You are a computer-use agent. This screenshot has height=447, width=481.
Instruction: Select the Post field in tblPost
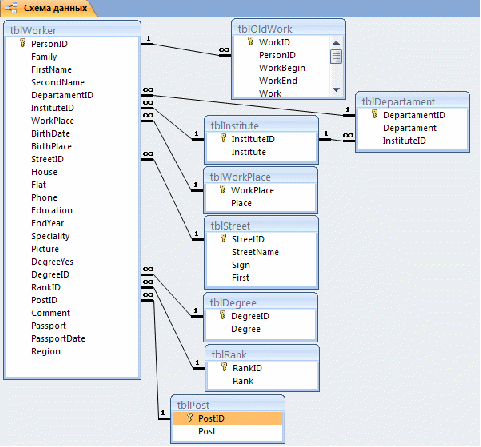pyautogui.click(x=207, y=431)
